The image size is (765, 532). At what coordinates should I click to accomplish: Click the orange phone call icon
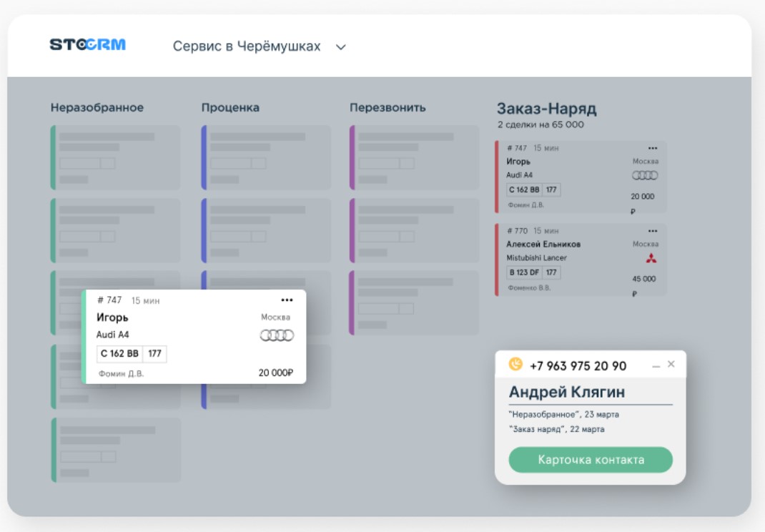(x=515, y=365)
